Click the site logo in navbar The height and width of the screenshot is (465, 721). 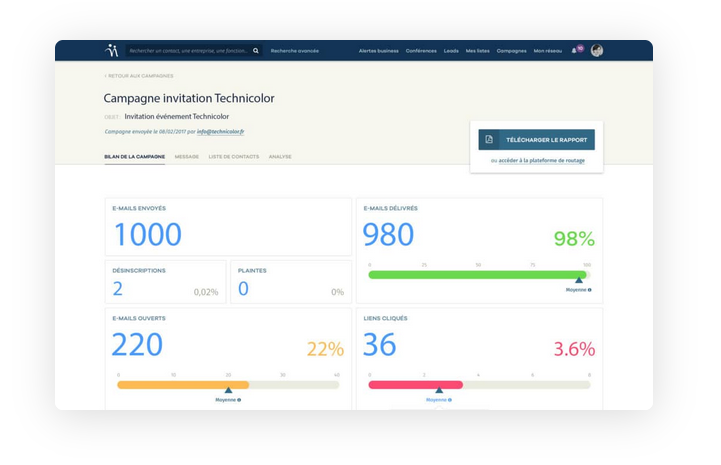click(x=112, y=50)
